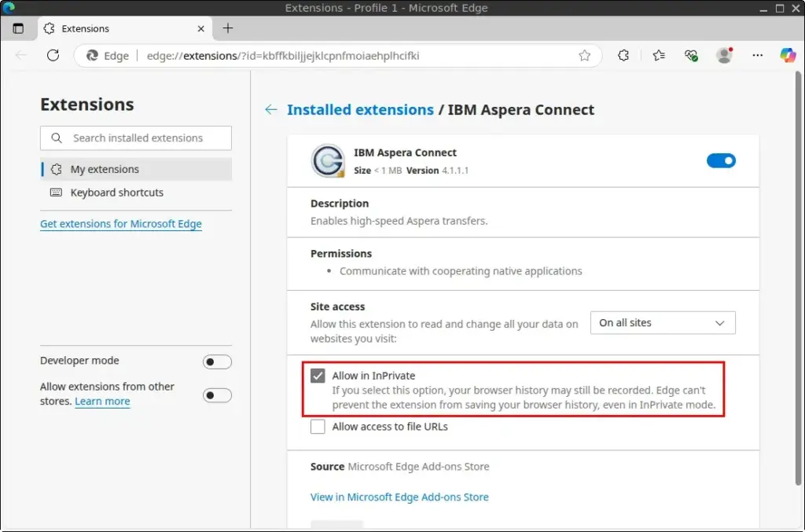
Task: Open a new tab with plus button
Action: point(228,28)
